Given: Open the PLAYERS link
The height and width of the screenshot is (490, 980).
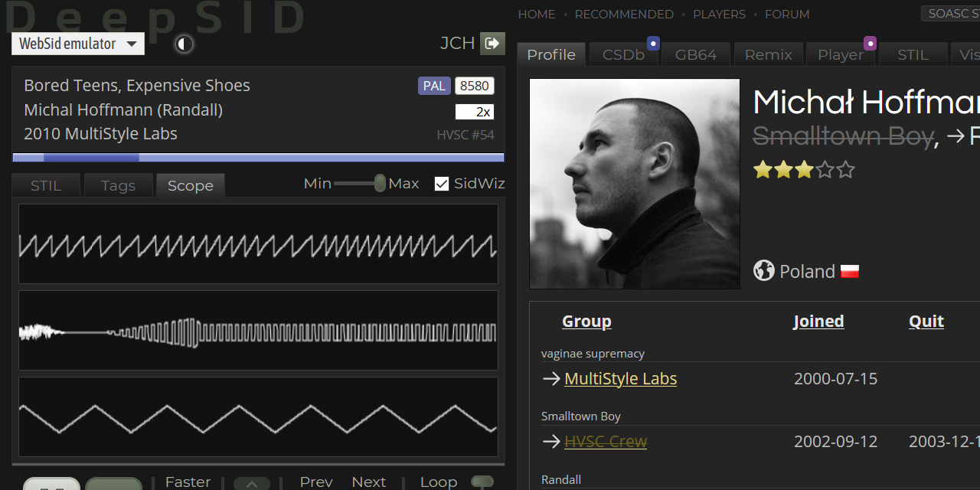Looking at the screenshot, I should point(719,14).
